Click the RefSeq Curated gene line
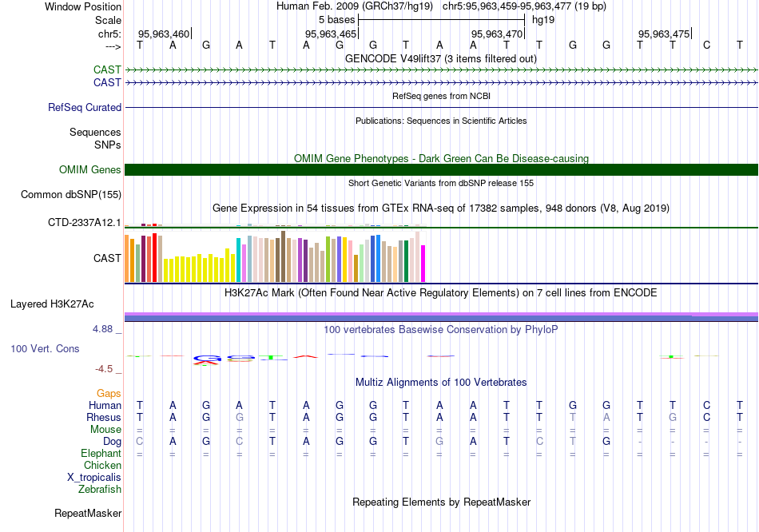This screenshot has height=532, width=759. pos(441,107)
